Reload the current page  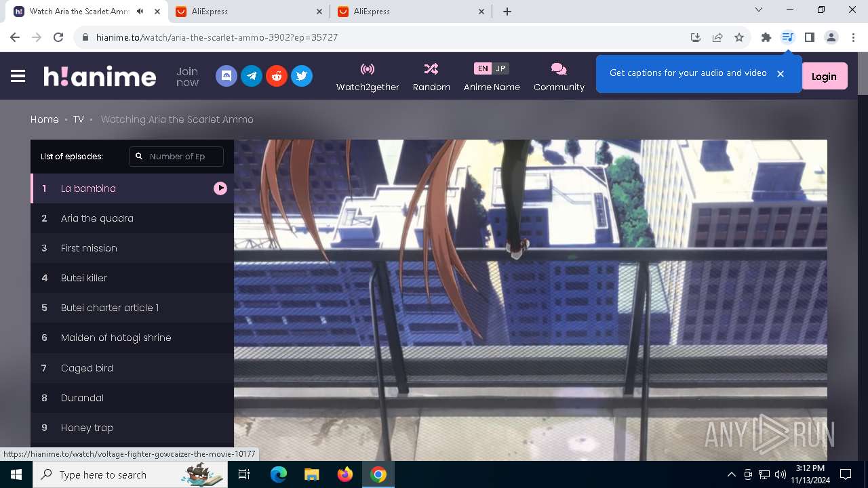click(x=58, y=37)
